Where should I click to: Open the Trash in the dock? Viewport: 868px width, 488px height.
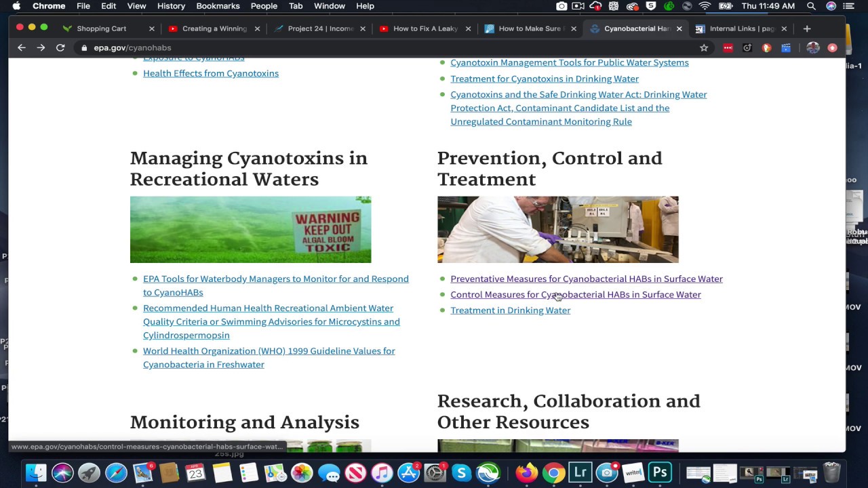[832, 472]
